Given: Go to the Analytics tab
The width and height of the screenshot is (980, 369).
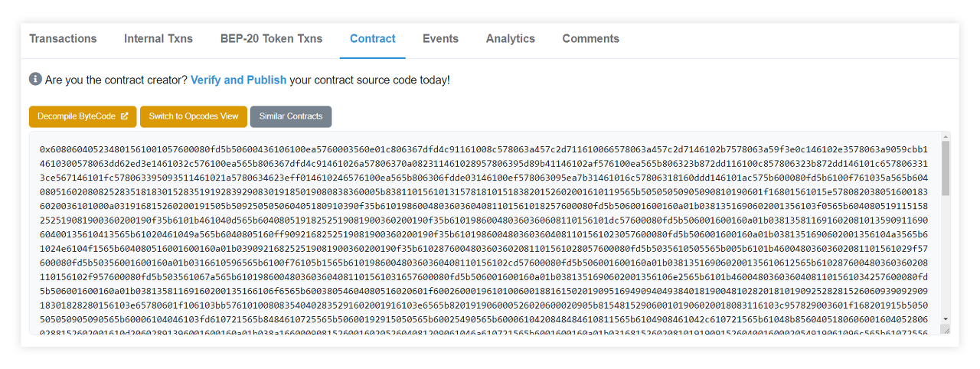Looking at the screenshot, I should (x=510, y=39).
